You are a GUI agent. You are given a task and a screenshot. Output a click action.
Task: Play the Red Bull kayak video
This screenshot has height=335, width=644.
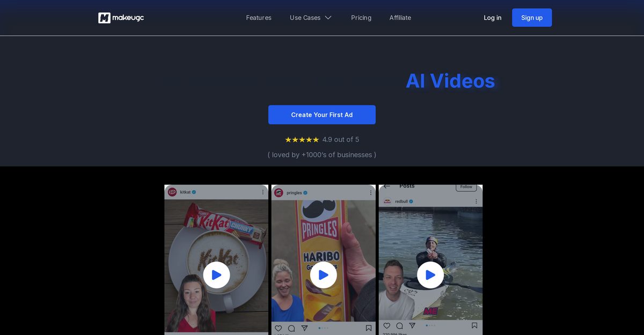[430, 275]
